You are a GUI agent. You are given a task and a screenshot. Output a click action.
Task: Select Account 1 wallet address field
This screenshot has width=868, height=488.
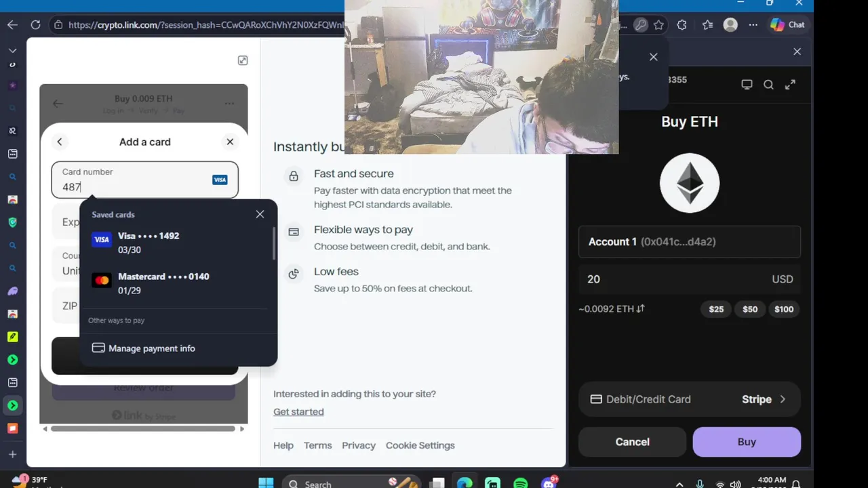pos(690,242)
